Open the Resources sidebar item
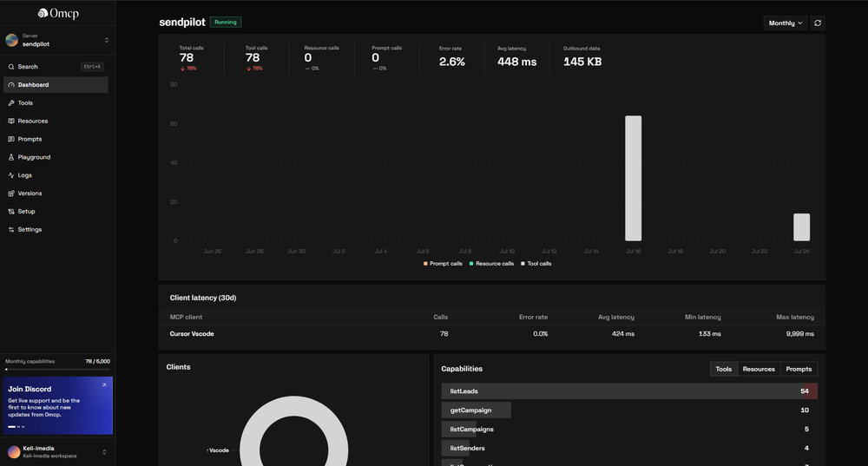Image resolution: width=868 pixels, height=466 pixels. [56, 121]
